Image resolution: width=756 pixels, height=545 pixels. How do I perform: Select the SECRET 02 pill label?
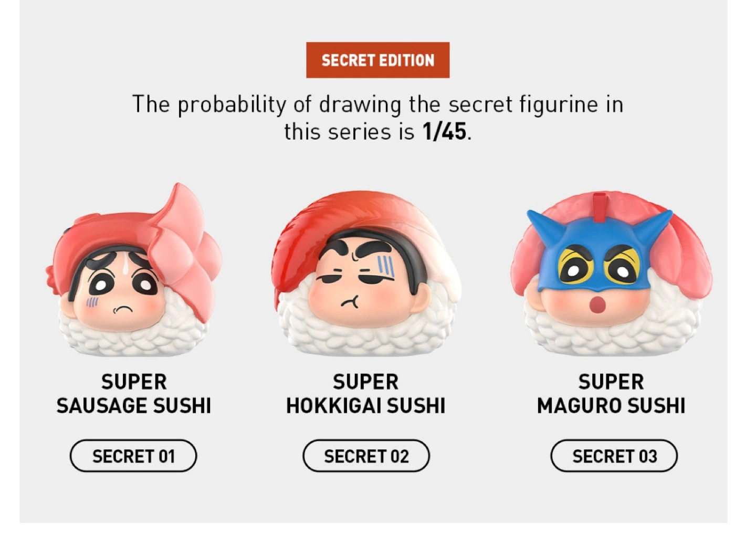[366, 456]
